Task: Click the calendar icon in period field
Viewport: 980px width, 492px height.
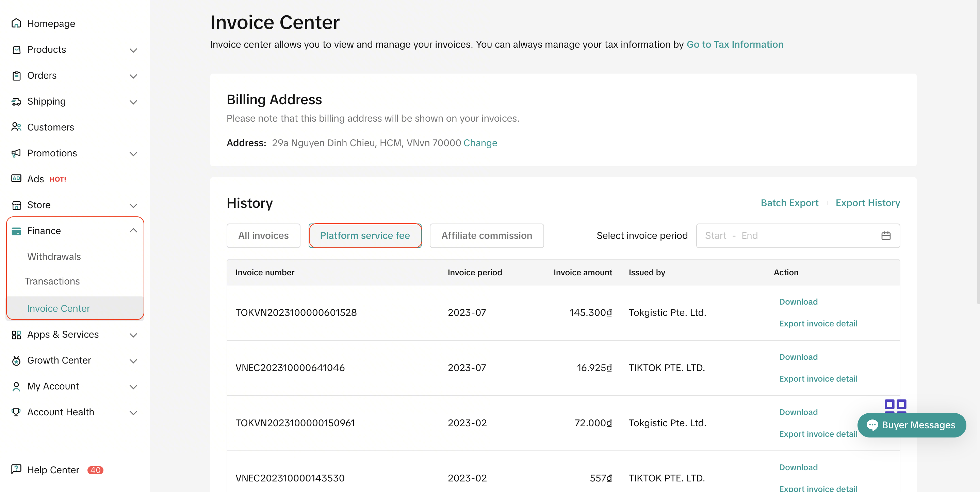Action: pyautogui.click(x=886, y=236)
